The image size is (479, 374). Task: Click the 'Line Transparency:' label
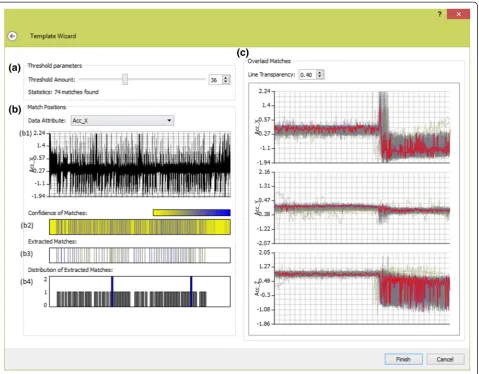271,75
